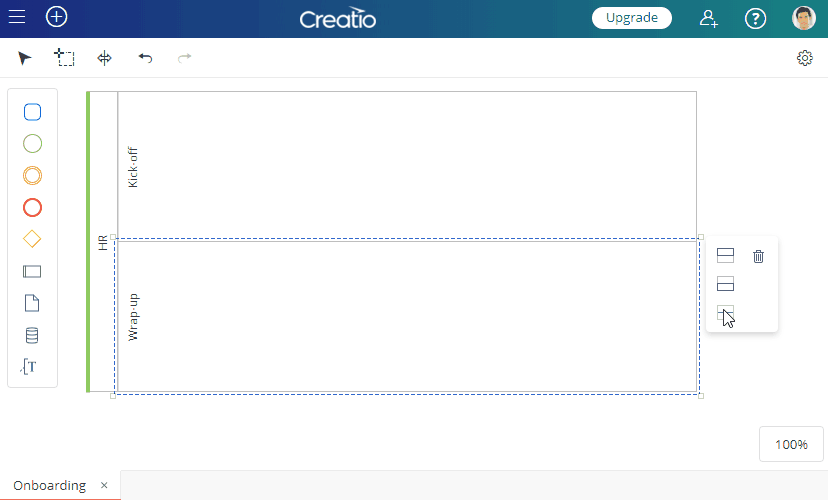Grab the bottom-left resize handle of Wrap-up lane

tap(113, 395)
